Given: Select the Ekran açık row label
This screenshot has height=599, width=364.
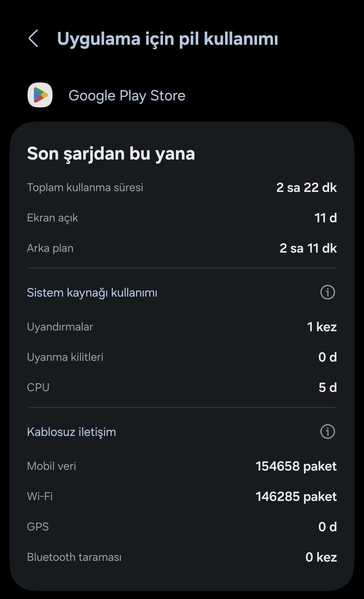Looking at the screenshot, I should click(53, 218).
